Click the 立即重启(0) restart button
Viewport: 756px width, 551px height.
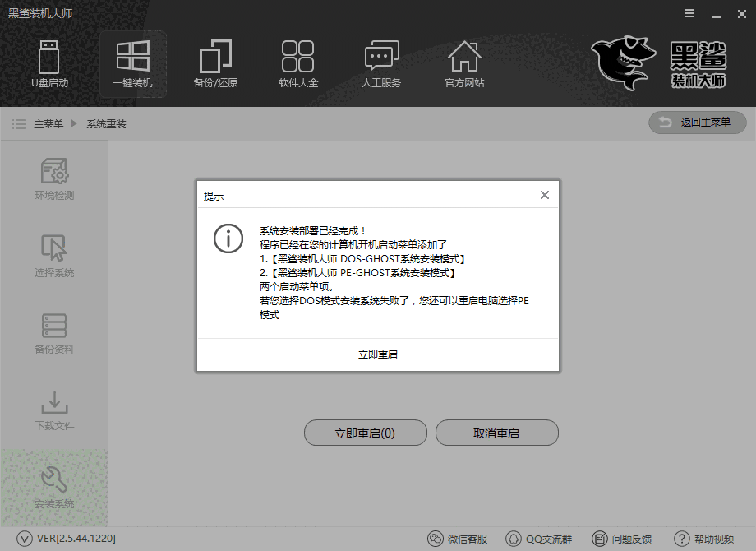[365, 433]
